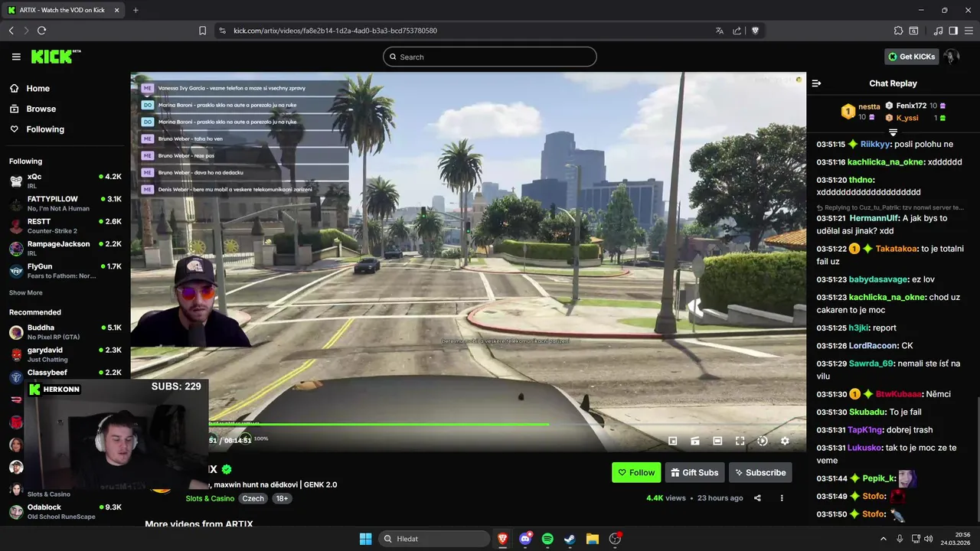Open Spotify from the taskbar
The image size is (980, 551).
547,539
